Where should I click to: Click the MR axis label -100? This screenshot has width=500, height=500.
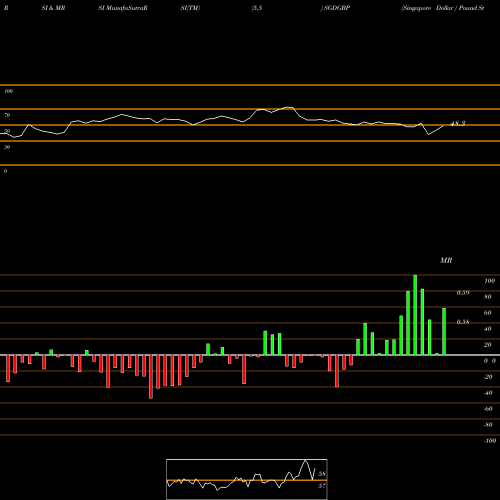point(490,441)
